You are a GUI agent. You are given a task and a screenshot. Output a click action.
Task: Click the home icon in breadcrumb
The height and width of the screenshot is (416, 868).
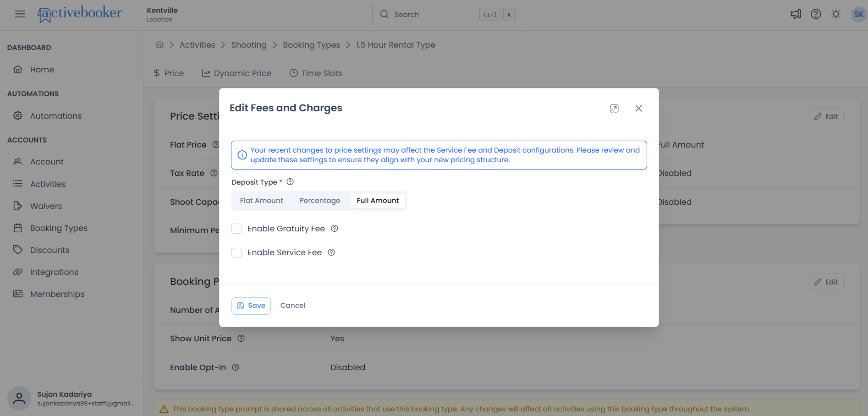tap(159, 45)
